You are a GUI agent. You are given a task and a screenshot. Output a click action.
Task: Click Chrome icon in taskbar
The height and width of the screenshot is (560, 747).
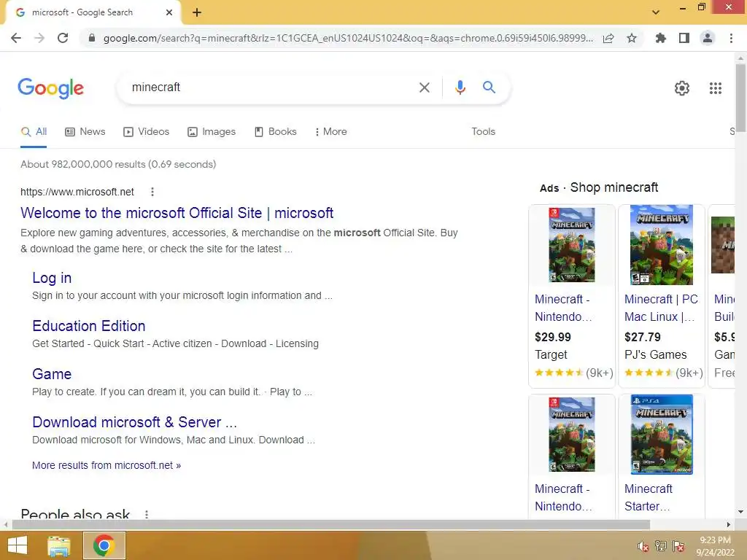[x=104, y=545]
